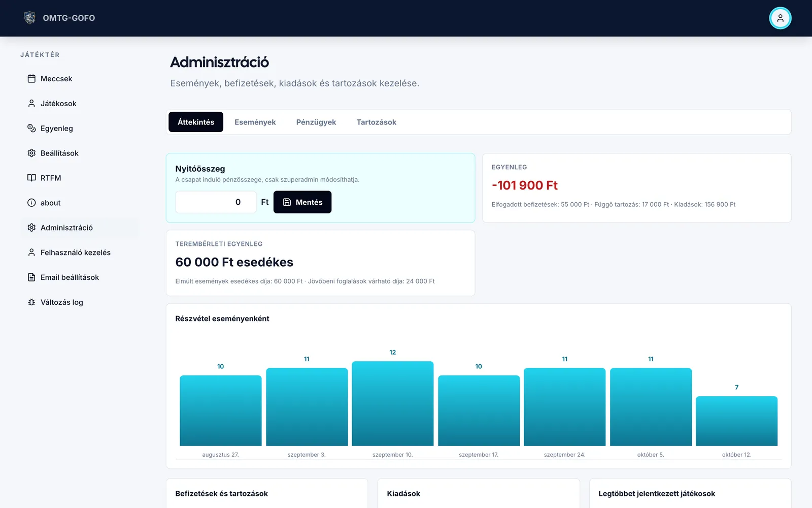
Task: Click the person icon beside Játékosok
Action: 31,104
